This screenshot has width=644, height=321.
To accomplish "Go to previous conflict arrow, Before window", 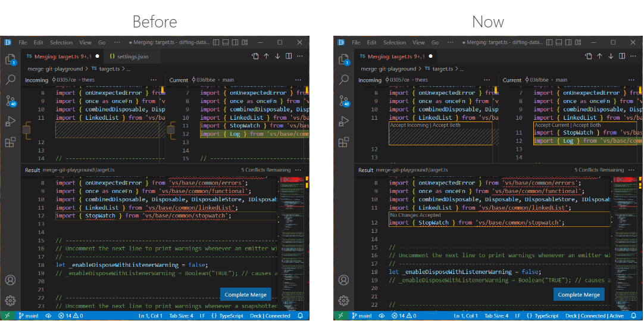I will pyautogui.click(x=266, y=56).
